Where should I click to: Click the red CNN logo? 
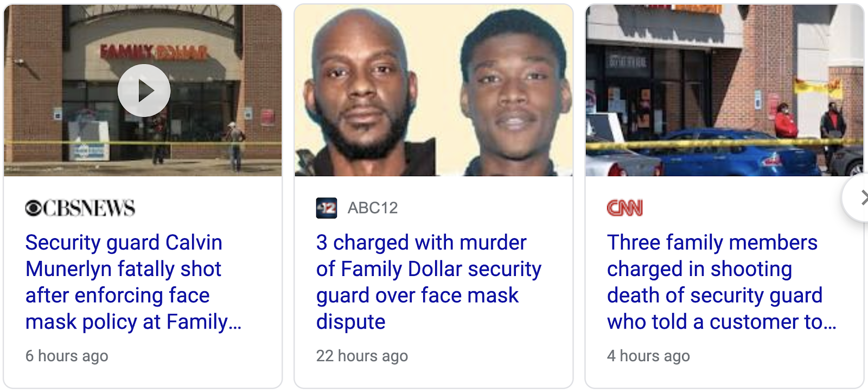coord(625,208)
